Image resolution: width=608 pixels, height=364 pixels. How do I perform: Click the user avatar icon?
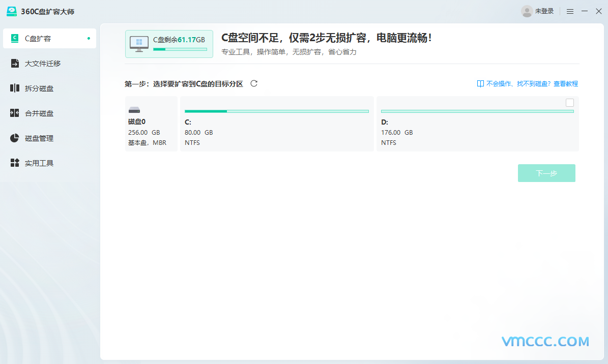tap(527, 11)
